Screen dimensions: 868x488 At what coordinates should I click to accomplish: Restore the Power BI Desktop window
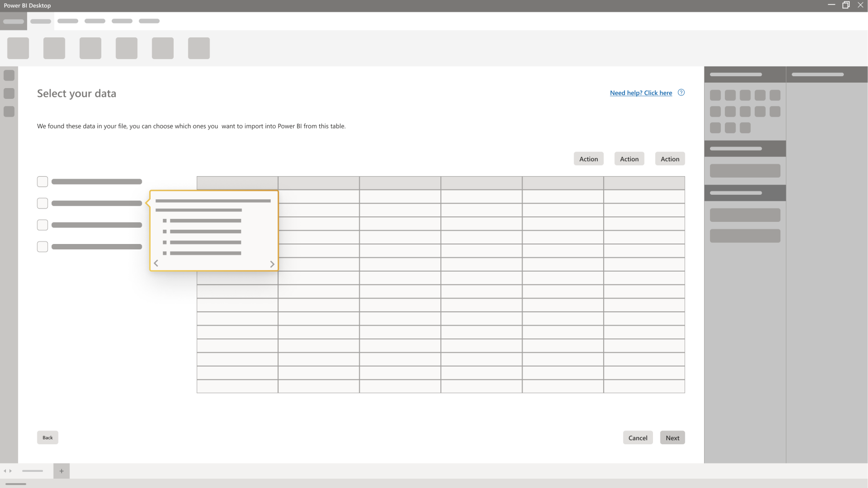click(x=846, y=5)
